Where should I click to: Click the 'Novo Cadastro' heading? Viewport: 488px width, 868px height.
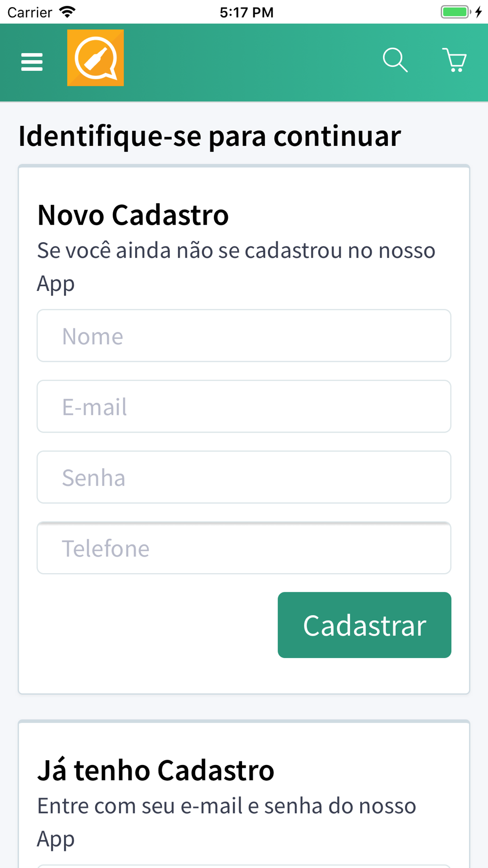point(133,215)
